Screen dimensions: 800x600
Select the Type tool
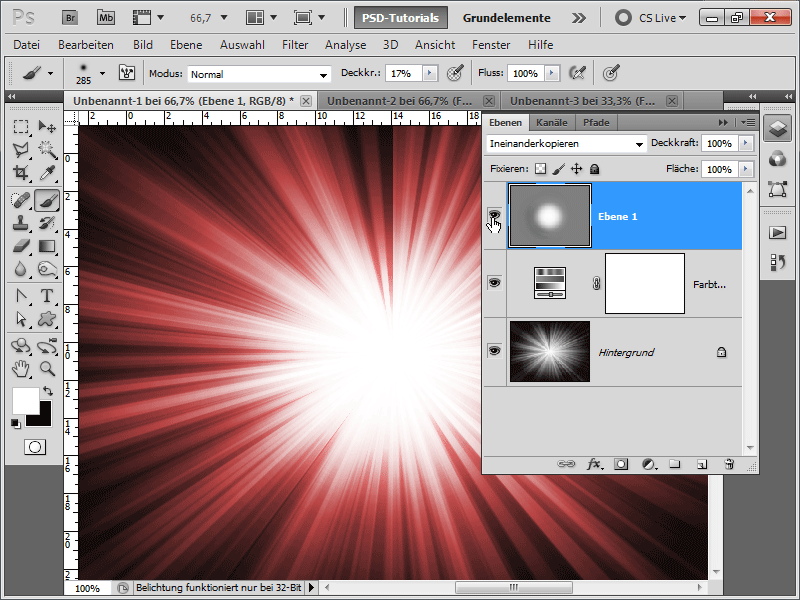point(47,296)
